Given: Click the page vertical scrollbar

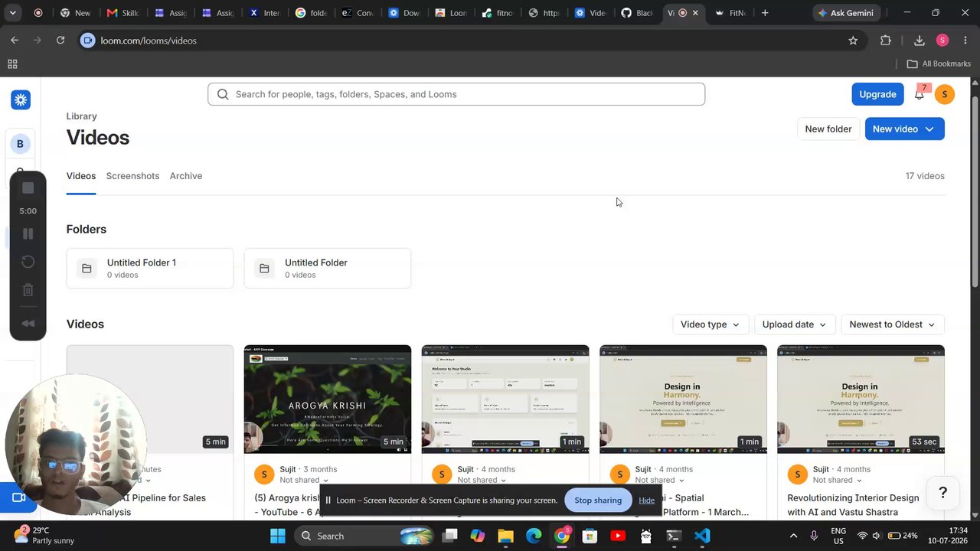Looking at the screenshot, I should pyautogui.click(x=975, y=191).
